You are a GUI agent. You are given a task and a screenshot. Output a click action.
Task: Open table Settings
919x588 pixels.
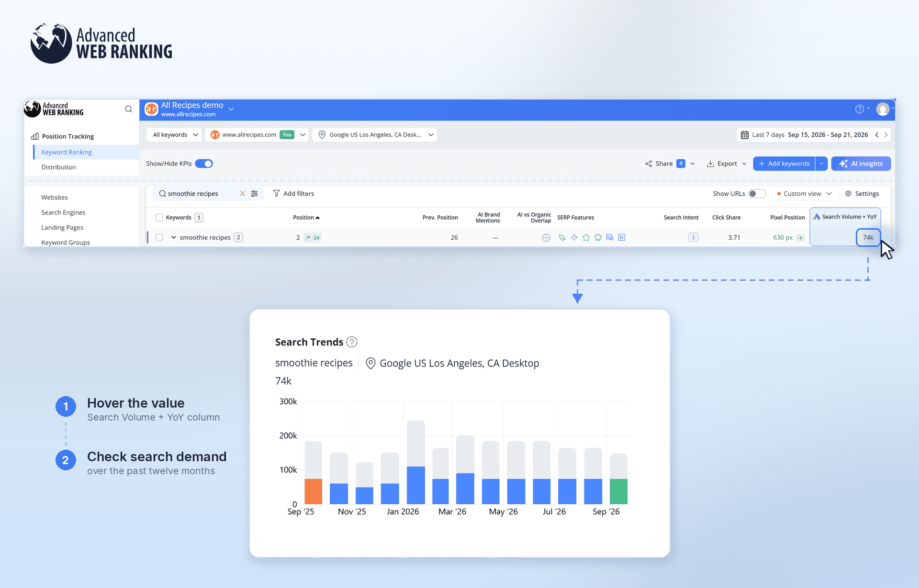(862, 194)
